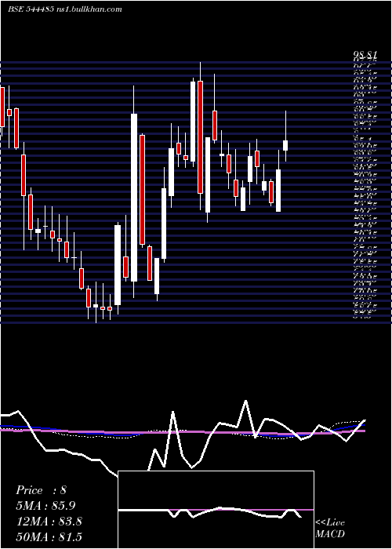Click the top price label 98.81
Screen dimensions: 392x549
click(365, 56)
